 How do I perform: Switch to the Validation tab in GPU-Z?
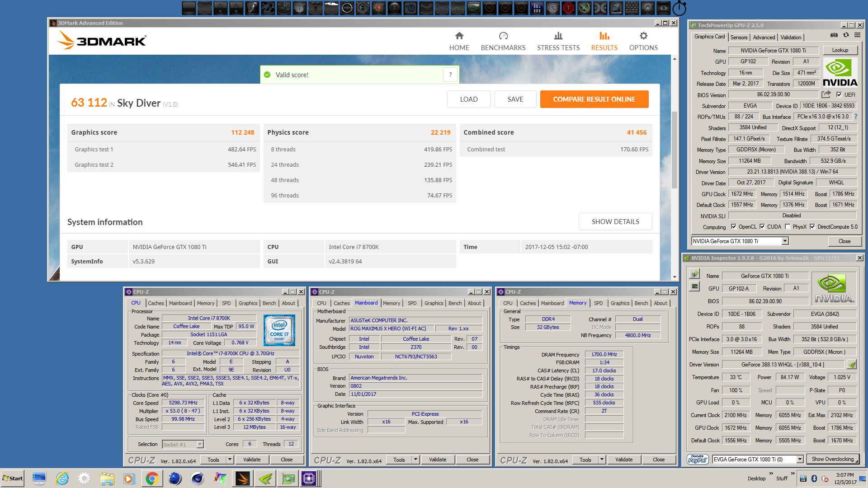pos(791,38)
